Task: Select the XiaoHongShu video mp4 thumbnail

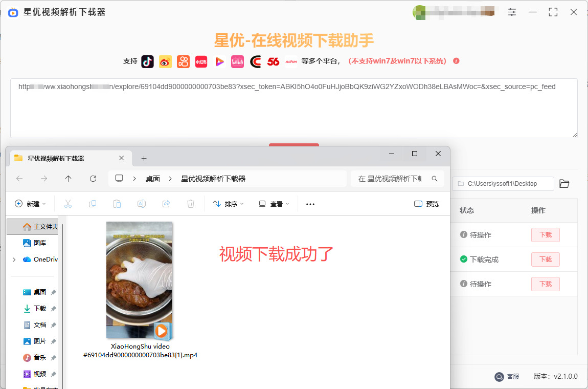Action: [x=139, y=280]
